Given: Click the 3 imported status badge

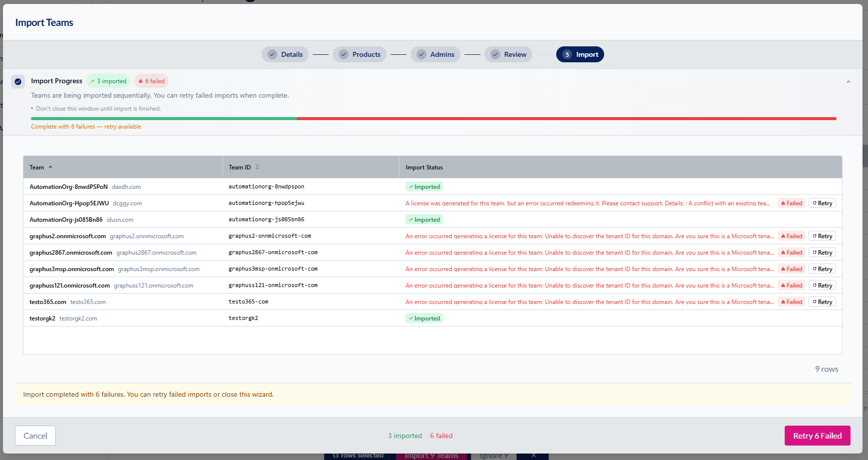Looking at the screenshot, I should (108, 81).
